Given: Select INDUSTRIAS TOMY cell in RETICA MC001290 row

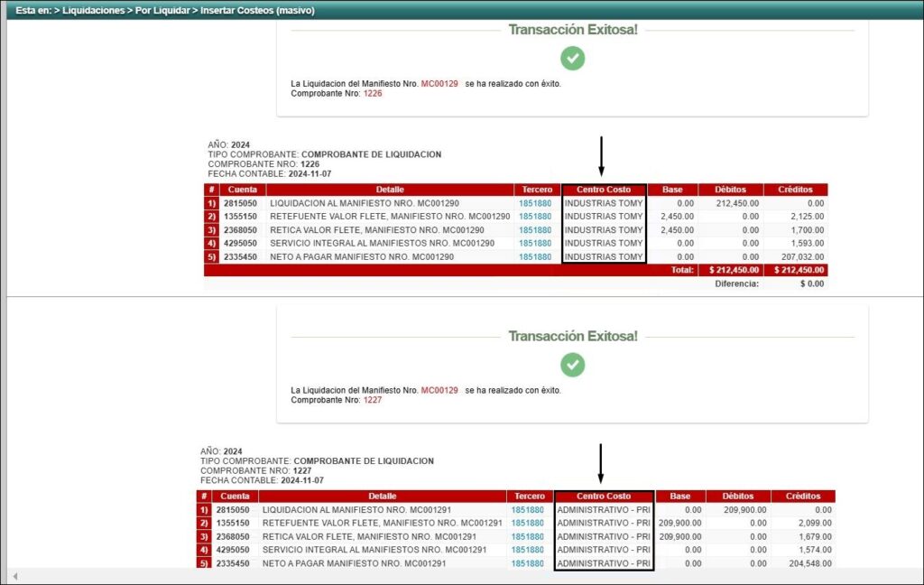Looking at the screenshot, I should pos(603,230).
